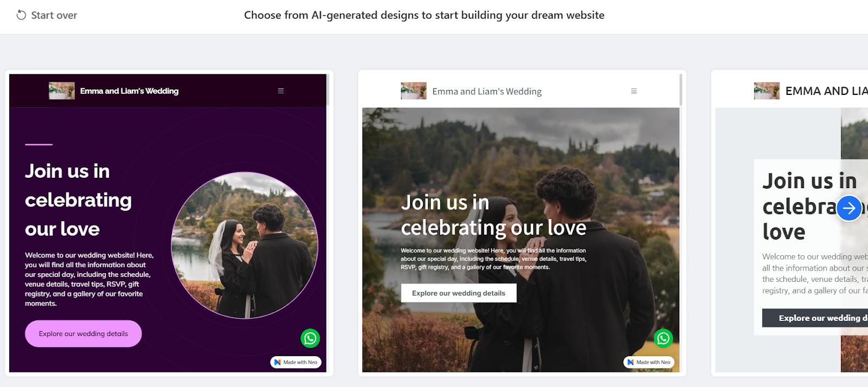The image size is (868, 387).
Task: Click the logo thumbnail in second design header
Action: [x=414, y=91]
